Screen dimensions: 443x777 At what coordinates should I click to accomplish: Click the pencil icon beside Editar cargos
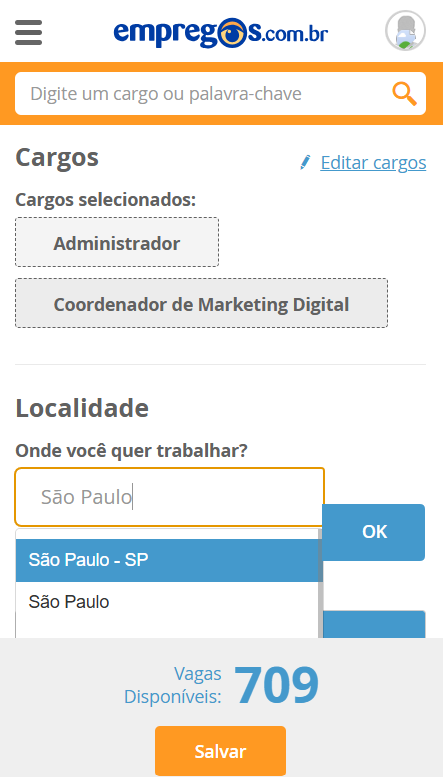coord(305,162)
